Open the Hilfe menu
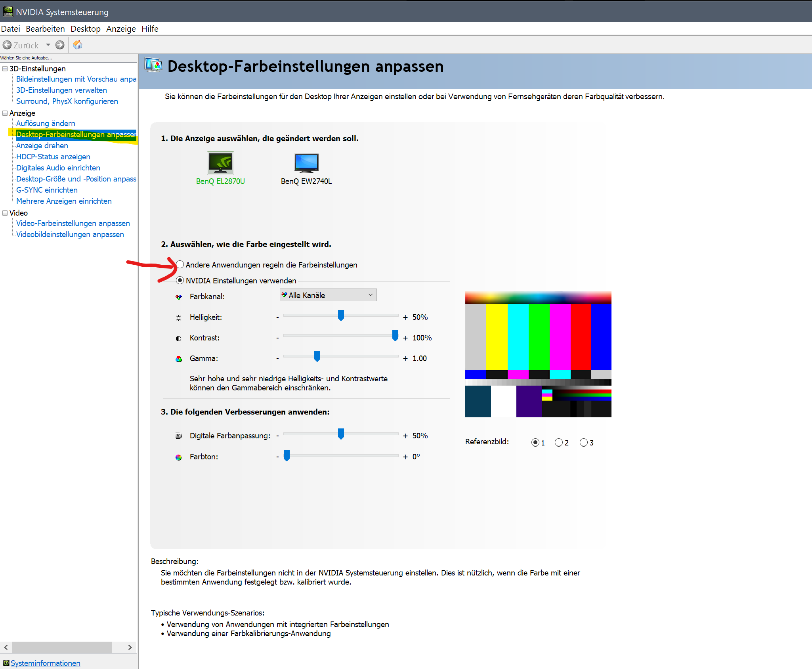This screenshot has width=812, height=669. coord(150,29)
